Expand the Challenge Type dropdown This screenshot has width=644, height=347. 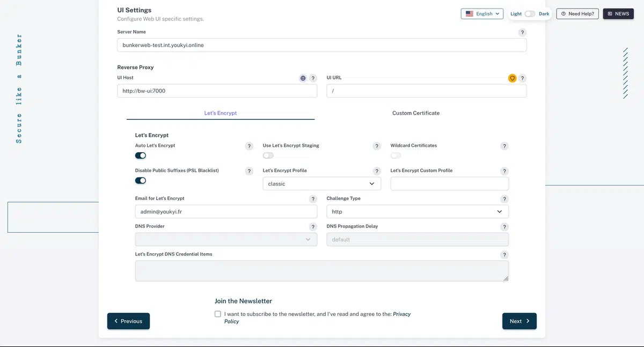(x=417, y=212)
